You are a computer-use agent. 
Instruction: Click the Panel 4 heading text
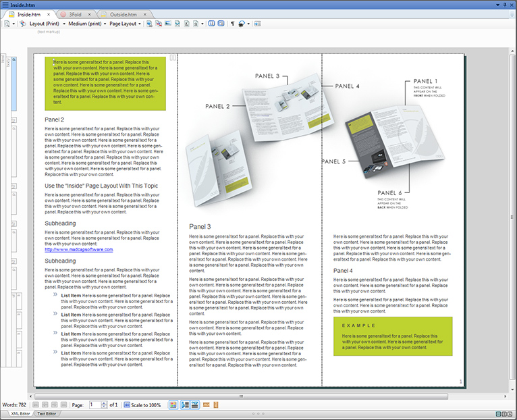(343, 271)
